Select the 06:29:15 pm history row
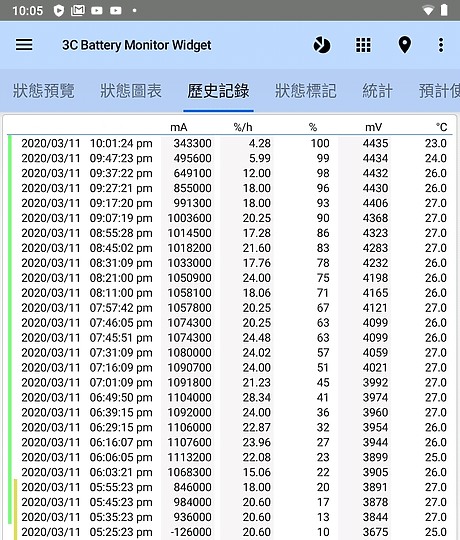The width and height of the screenshot is (460, 540). (x=230, y=427)
